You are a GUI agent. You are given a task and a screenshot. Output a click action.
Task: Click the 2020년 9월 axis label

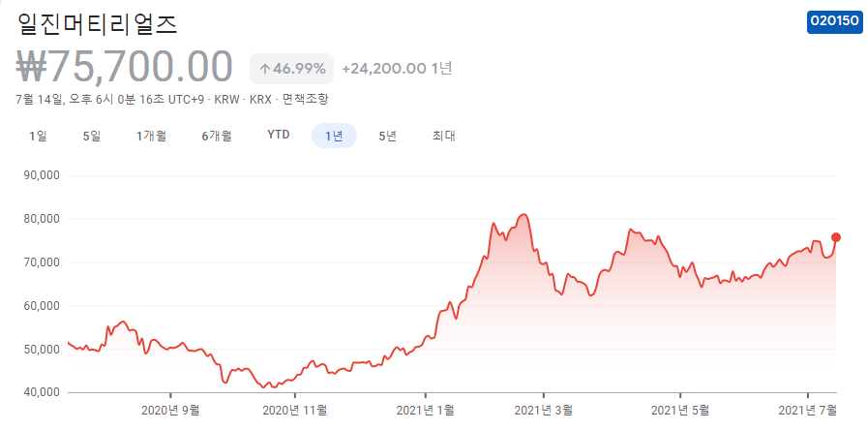coord(170,411)
